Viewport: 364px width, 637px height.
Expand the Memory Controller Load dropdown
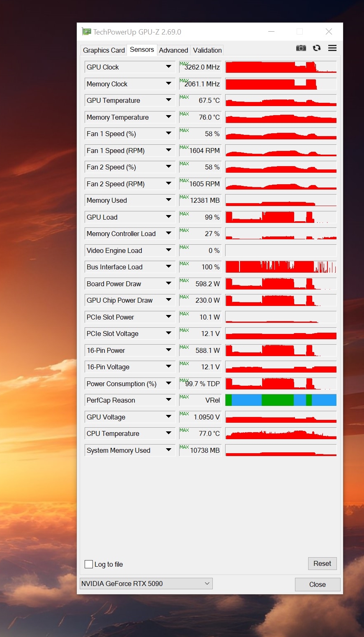click(x=168, y=233)
